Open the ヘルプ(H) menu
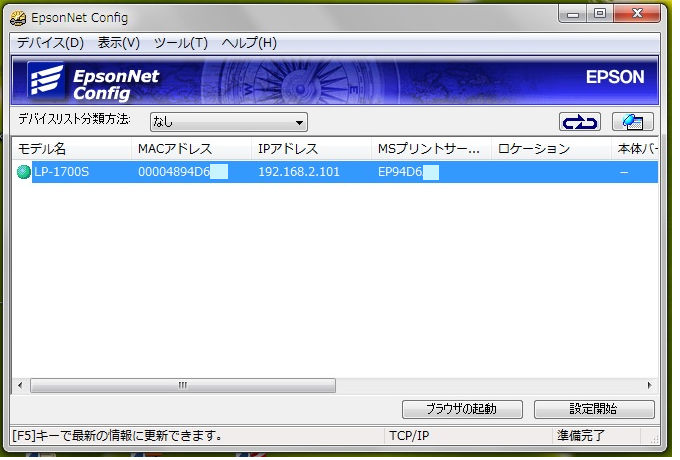 click(249, 43)
